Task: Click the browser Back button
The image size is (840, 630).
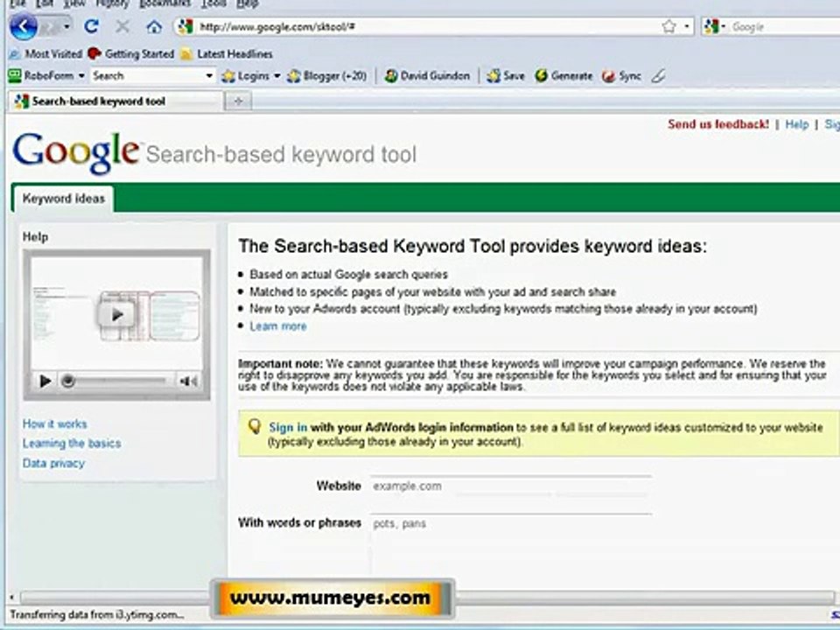Action: tap(23, 26)
